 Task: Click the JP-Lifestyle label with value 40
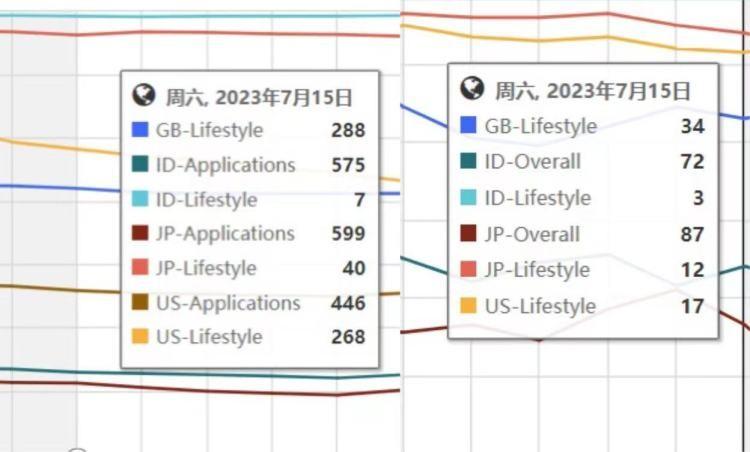(x=206, y=268)
